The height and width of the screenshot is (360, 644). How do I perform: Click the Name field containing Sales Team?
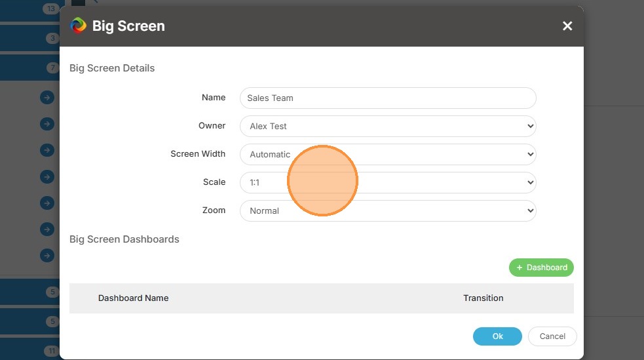(387, 98)
